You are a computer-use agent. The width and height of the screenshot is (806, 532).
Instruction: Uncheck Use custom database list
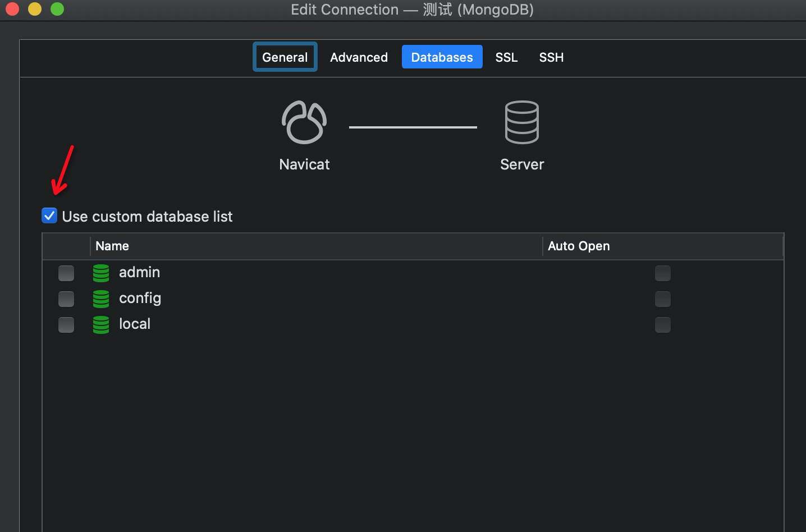49,215
